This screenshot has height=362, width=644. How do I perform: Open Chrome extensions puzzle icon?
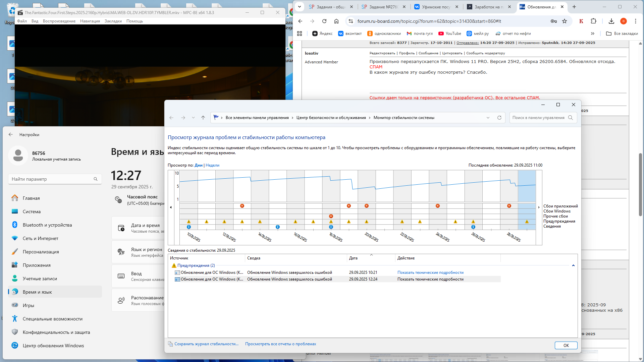[593, 21]
